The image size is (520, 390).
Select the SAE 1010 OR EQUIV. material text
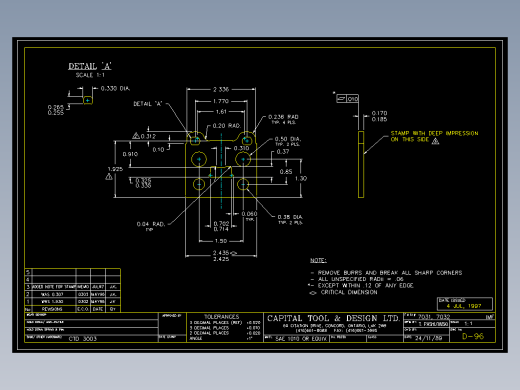pyautogui.click(x=301, y=339)
